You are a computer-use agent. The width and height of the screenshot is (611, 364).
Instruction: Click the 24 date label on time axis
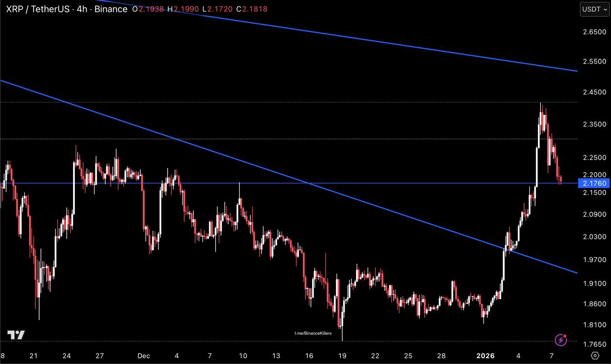coord(66,355)
